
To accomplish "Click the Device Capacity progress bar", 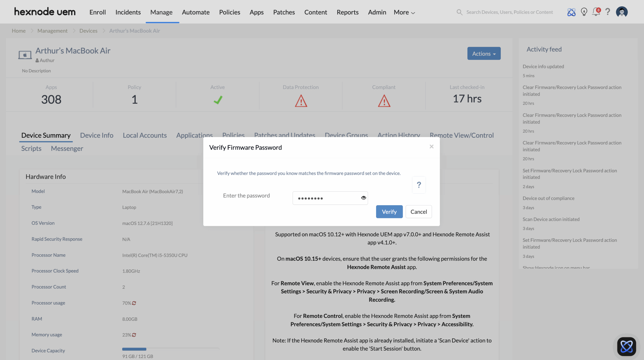I will click(x=171, y=349).
